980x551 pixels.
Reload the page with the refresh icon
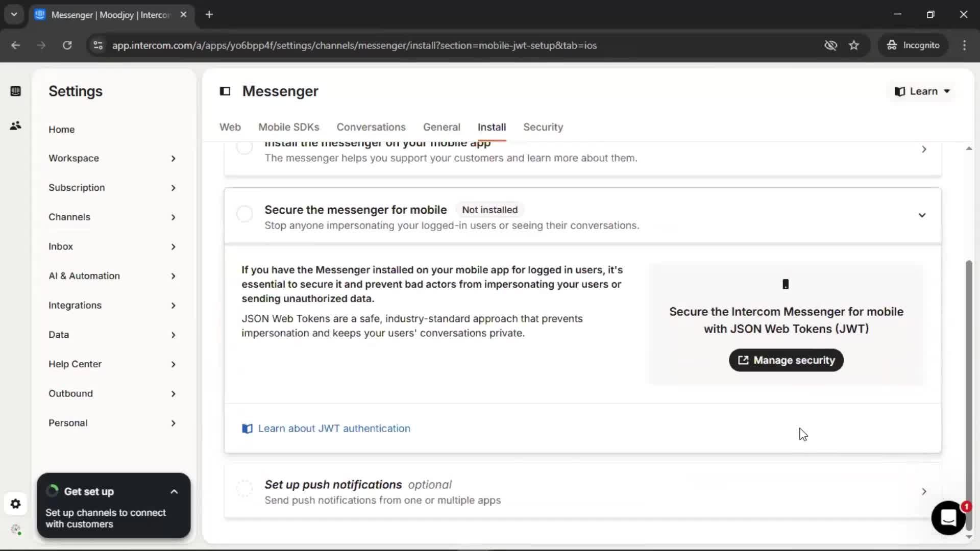(x=67, y=45)
